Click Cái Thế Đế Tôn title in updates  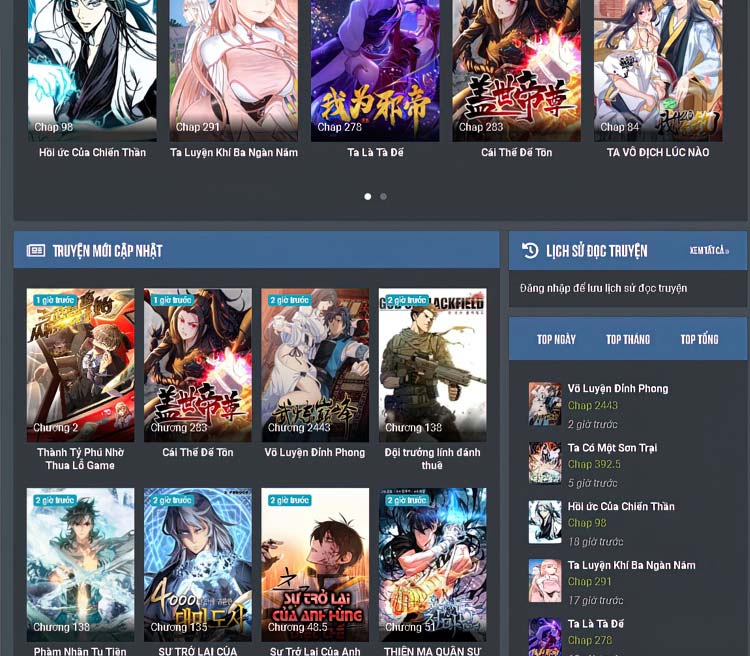198,453
